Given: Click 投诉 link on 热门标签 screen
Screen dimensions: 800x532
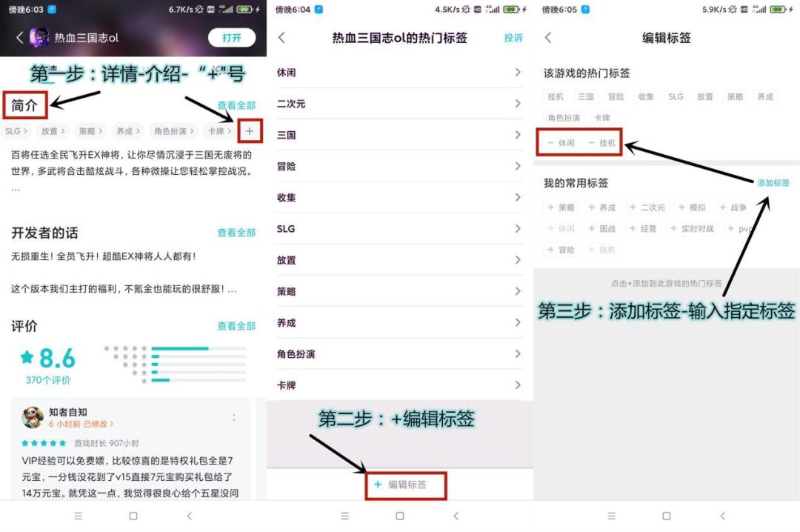Looking at the screenshot, I should (513, 38).
